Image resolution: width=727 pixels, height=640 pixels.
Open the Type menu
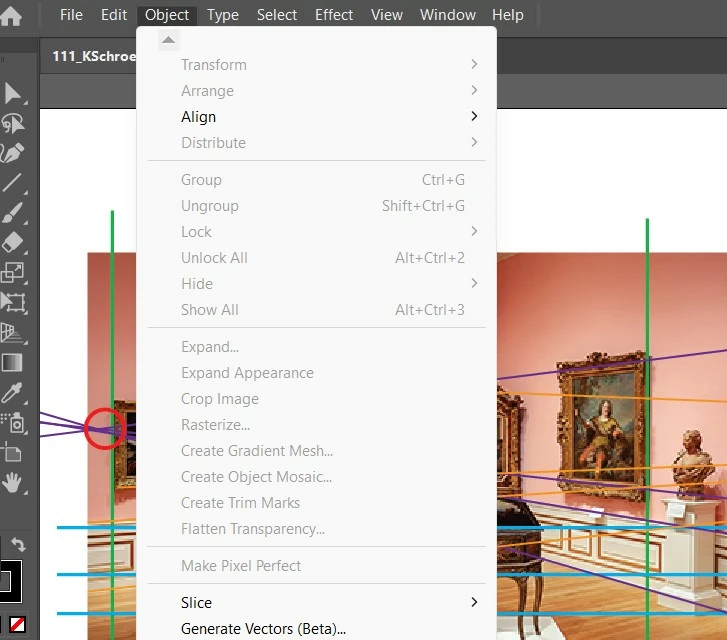click(223, 15)
